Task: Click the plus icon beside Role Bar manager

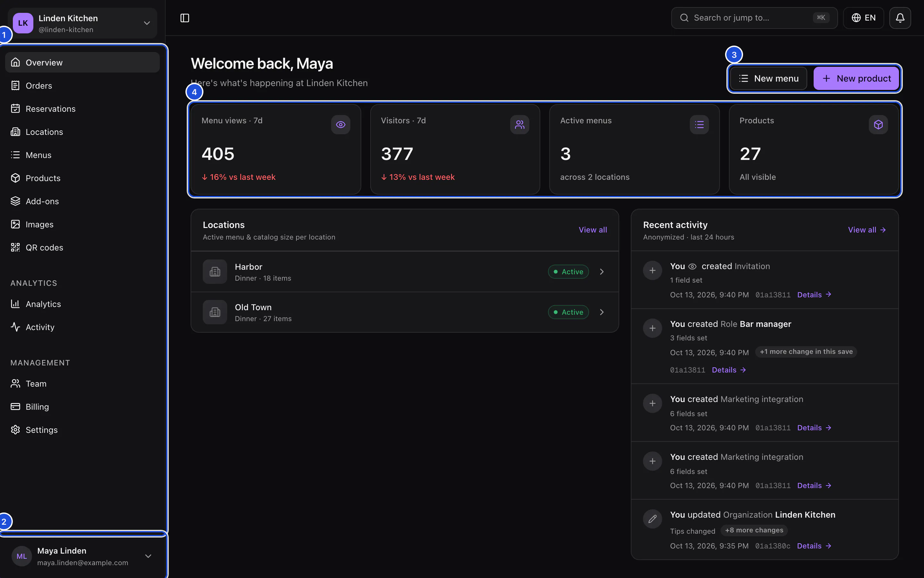Action: click(x=653, y=328)
